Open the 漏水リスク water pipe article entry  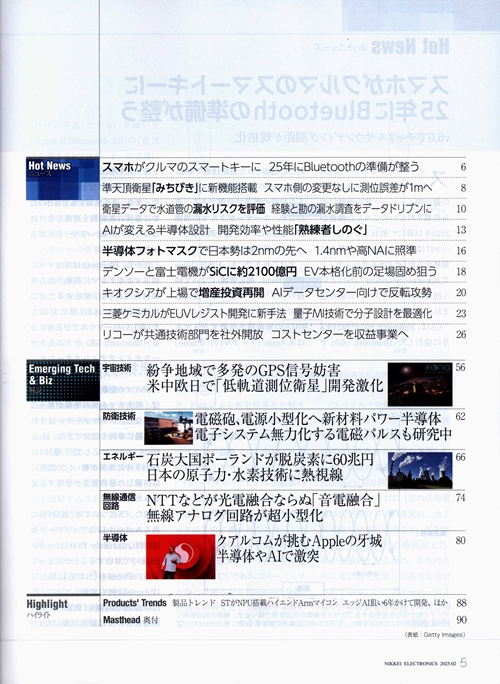click(x=267, y=209)
